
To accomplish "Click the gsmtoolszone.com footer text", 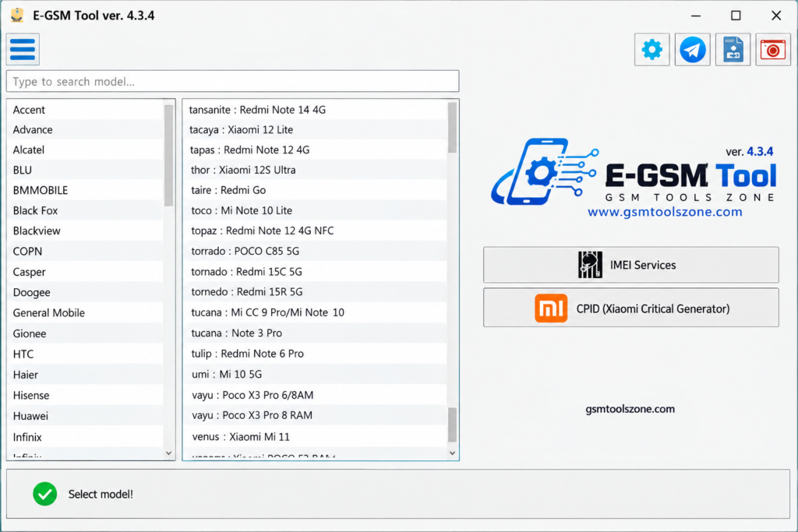I will coord(630,409).
